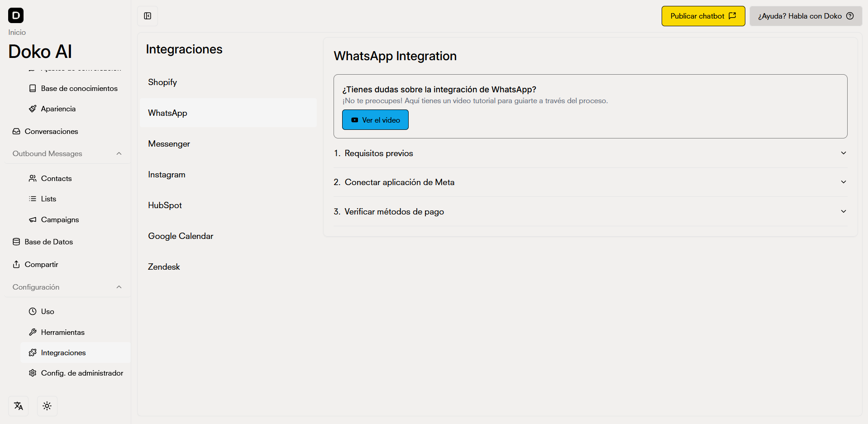Expand the Verificar métodos de pago section
Screen dimensions: 868x424
(x=843, y=211)
